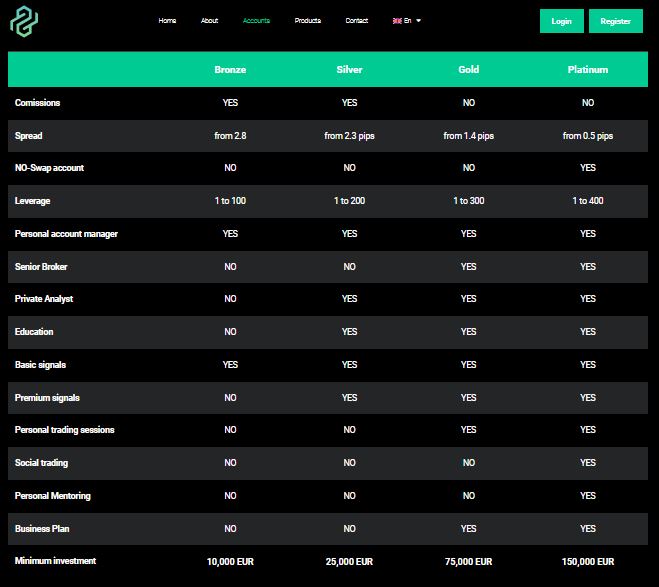This screenshot has height=587, width=659.
Task: Open the About menu item
Action: click(x=209, y=21)
